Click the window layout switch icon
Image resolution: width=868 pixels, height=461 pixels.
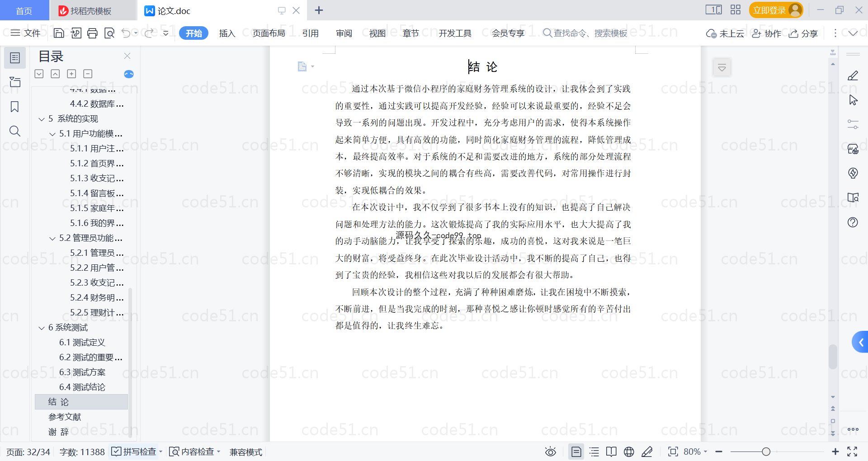(x=714, y=10)
